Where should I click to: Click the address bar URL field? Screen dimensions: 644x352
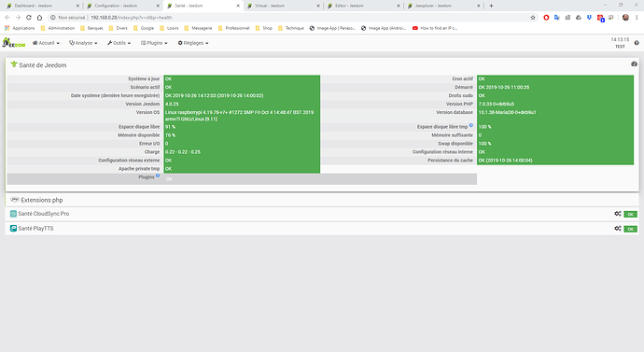(x=287, y=18)
